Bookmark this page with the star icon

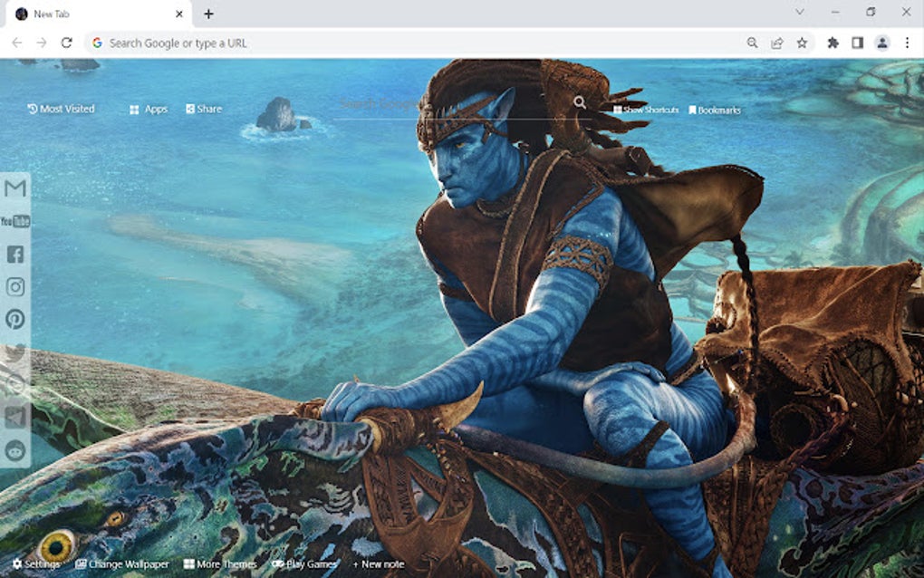(802, 42)
